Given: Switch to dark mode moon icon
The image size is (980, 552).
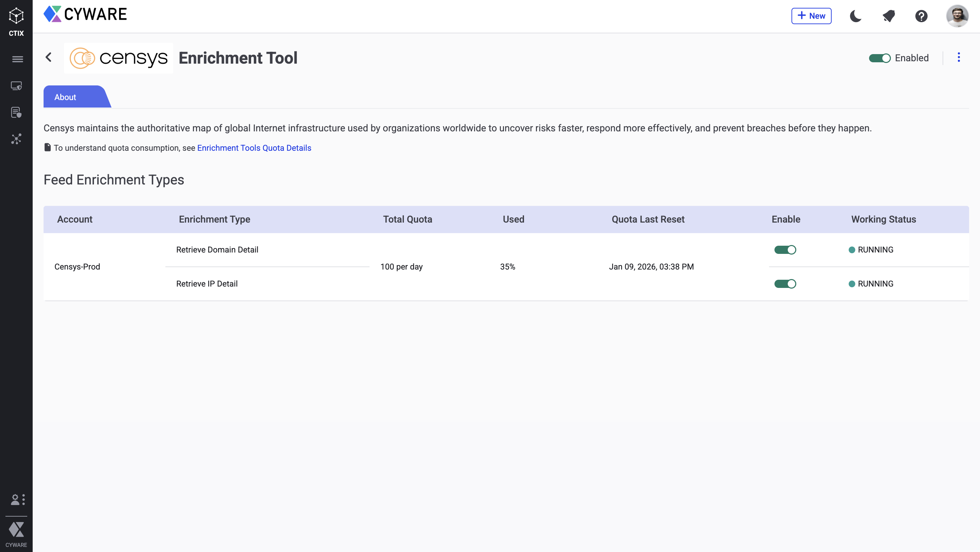Looking at the screenshot, I should pos(855,16).
